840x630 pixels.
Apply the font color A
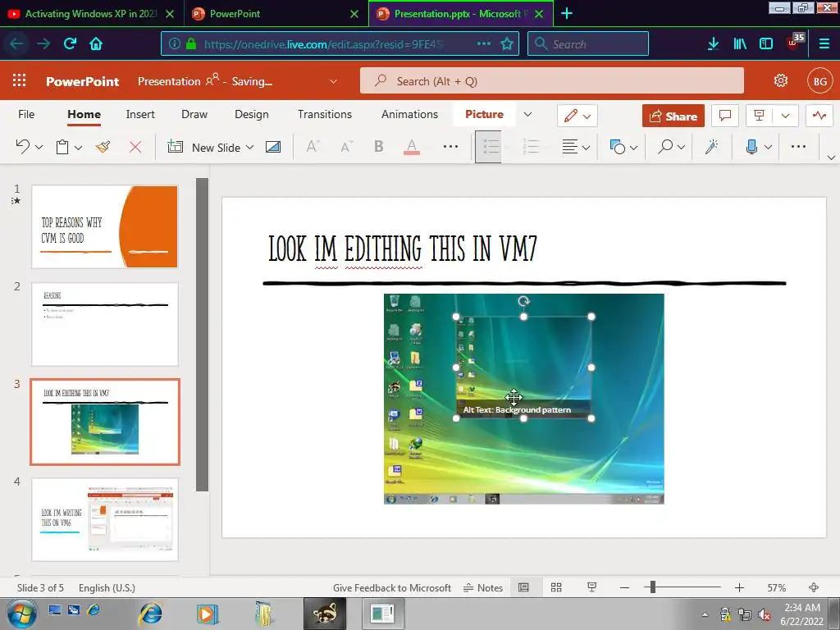[412, 147]
